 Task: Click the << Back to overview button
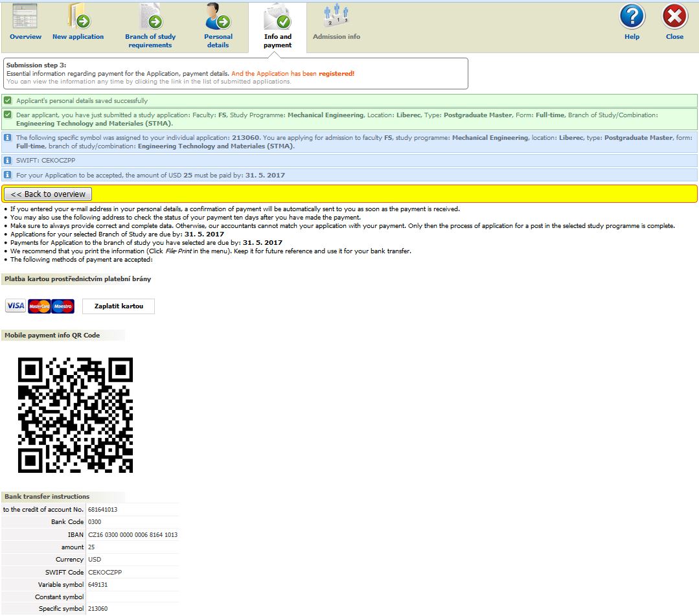48,194
